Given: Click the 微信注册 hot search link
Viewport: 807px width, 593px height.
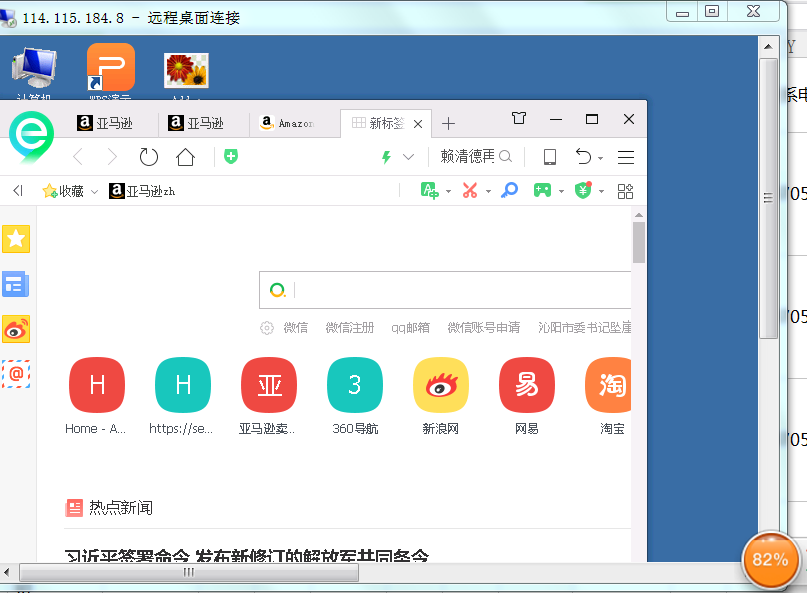Looking at the screenshot, I should 349,327.
